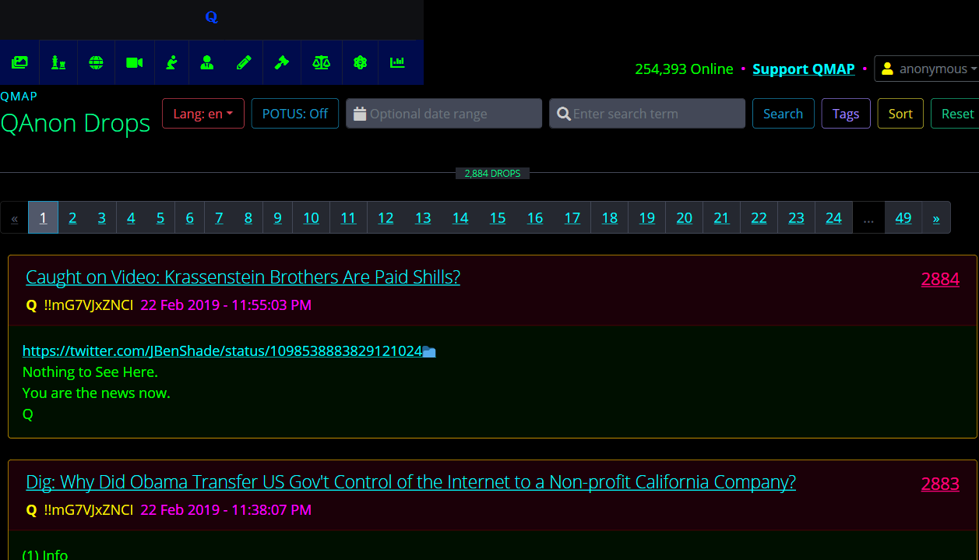Go to pagination page 8
Viewport: 979px width, 560px height.
248,217
